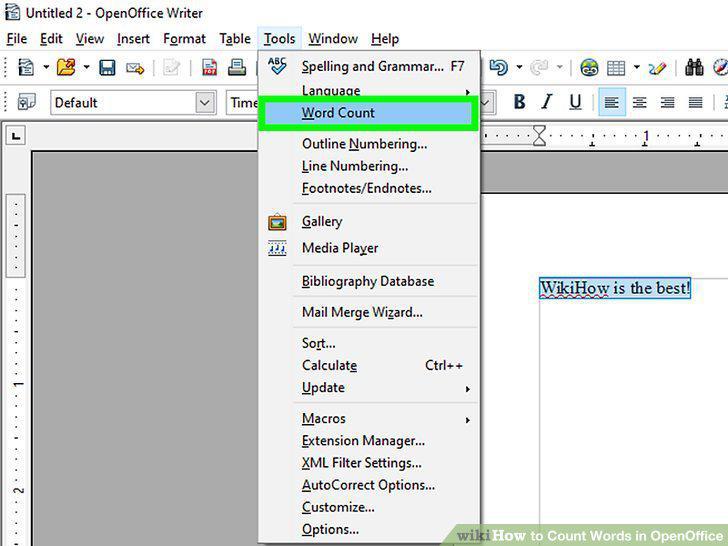This screenshot has height=546, width=728.
Task: Open Customize dialog
Action: (x=369, y=507)
